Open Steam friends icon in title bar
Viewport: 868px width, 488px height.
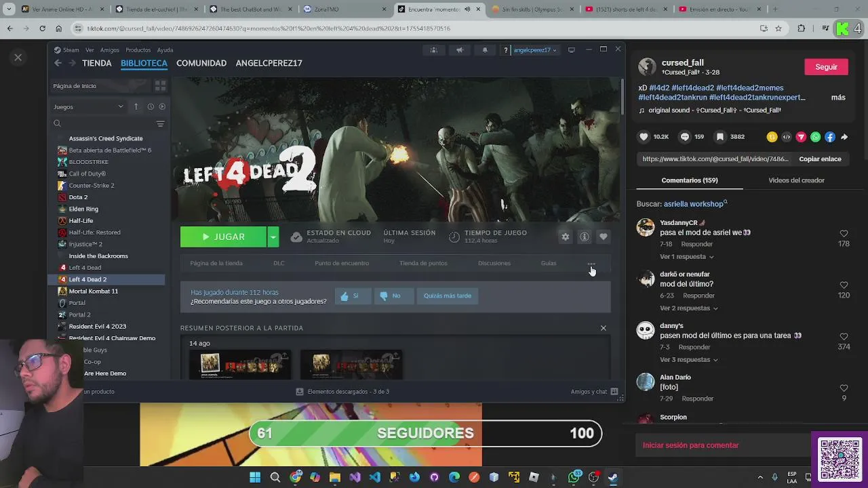[433, 49]
